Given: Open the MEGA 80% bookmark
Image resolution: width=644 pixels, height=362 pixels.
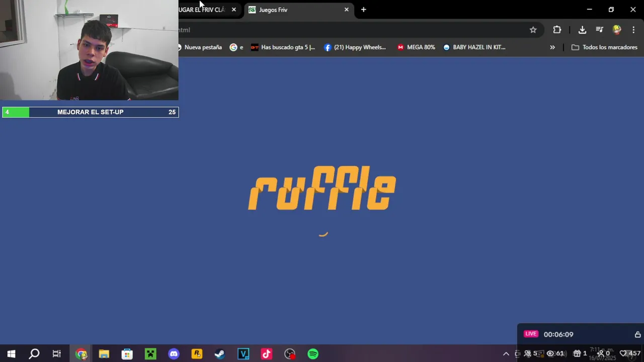Looking at the screenshot, I should coord(416,47).
